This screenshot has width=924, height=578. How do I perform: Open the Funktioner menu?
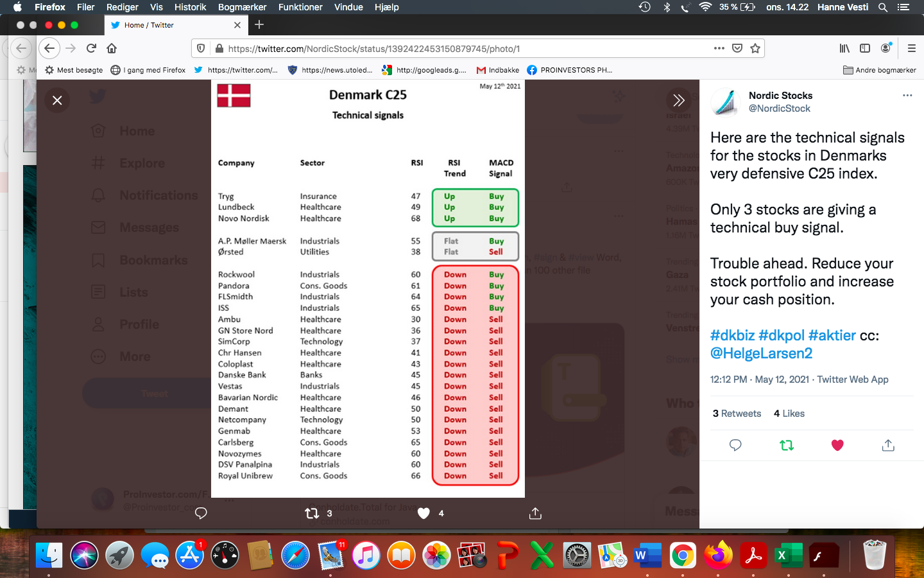pyautogui.click(x=300, y=7)
